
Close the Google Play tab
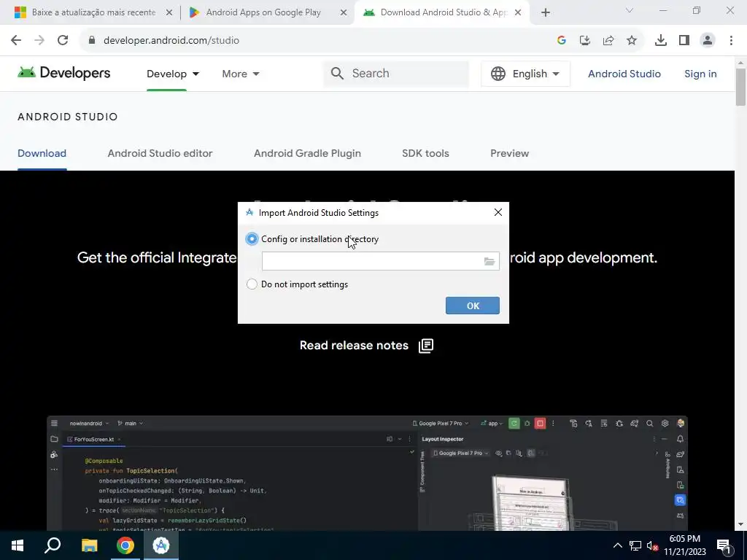343,13
